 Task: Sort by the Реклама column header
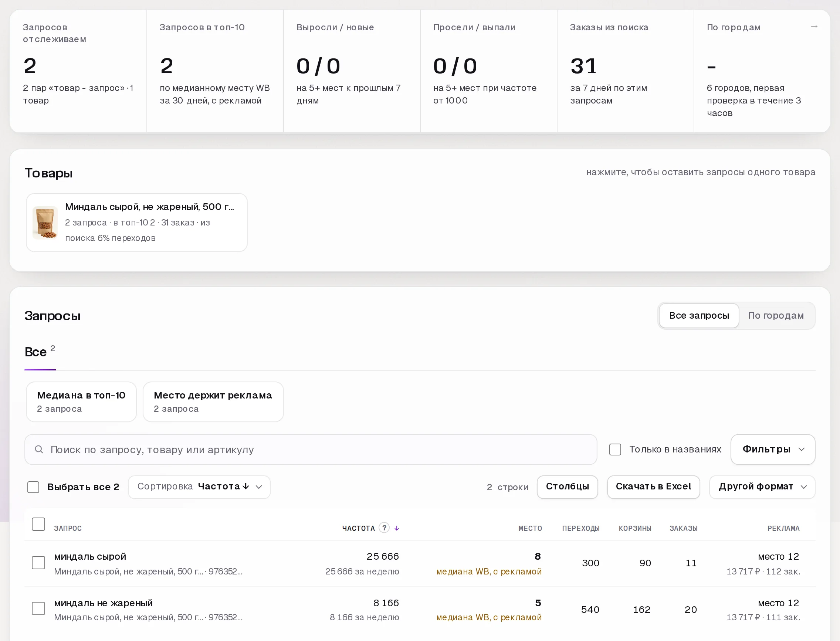pos(783,529)
